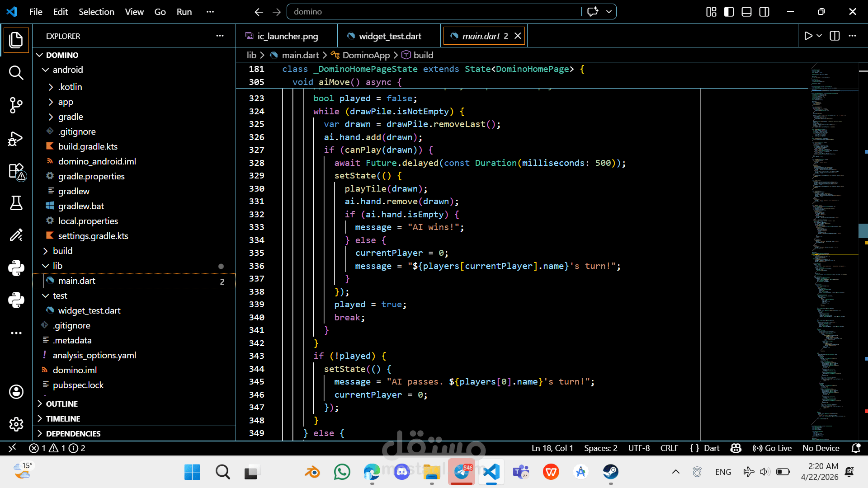
Task: Open the Selection menu
Action: coord(96,12)
